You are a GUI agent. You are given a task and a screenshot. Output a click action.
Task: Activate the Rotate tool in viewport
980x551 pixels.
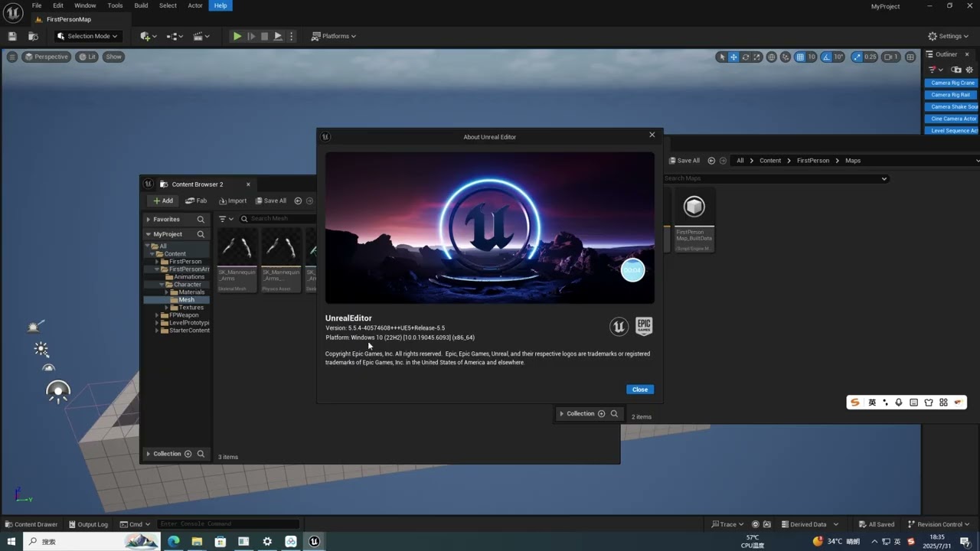(x=745, y=57)
